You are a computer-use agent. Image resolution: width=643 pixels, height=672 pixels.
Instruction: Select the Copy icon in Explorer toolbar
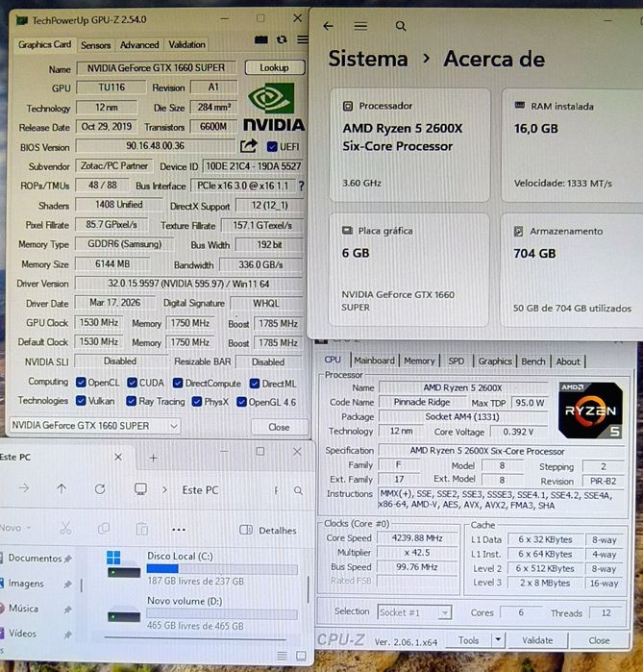pyautogui.click(x=104, y=529)
